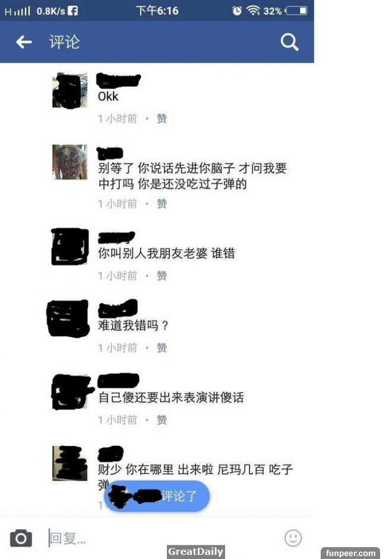392x559 pixels.
Task: Open search with the magnifier icon
Action: [x=289, y=42]
